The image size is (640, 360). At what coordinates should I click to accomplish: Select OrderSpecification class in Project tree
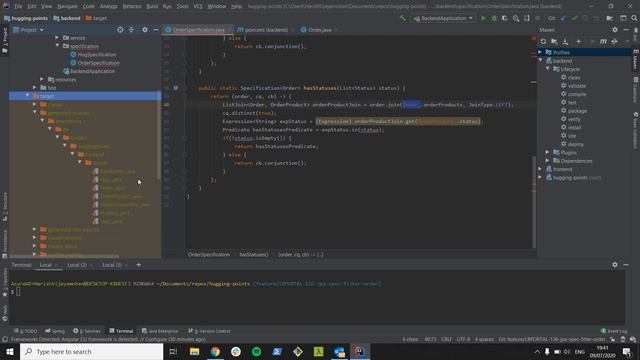[x=98, y=63]
